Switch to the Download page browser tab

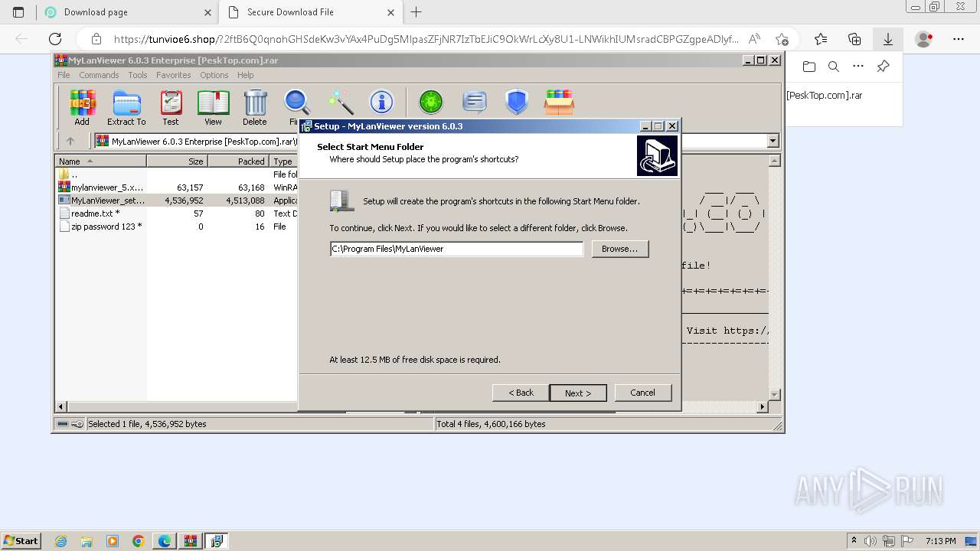127,12
